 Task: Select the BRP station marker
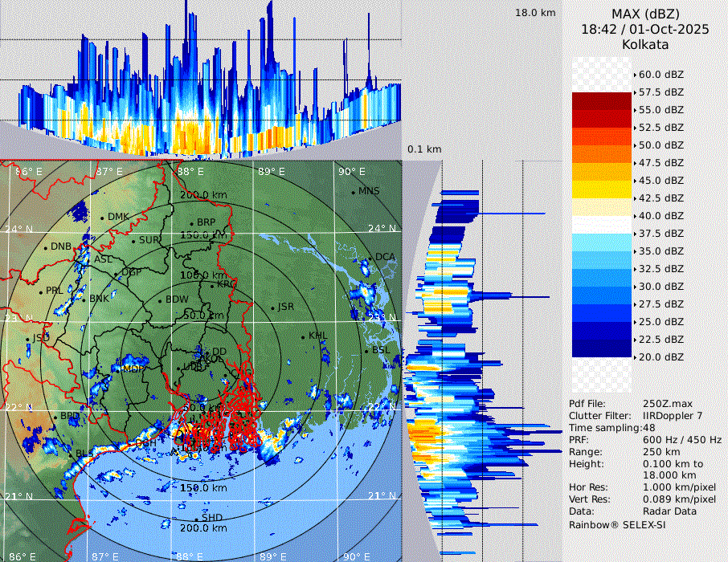click(191, 223)
